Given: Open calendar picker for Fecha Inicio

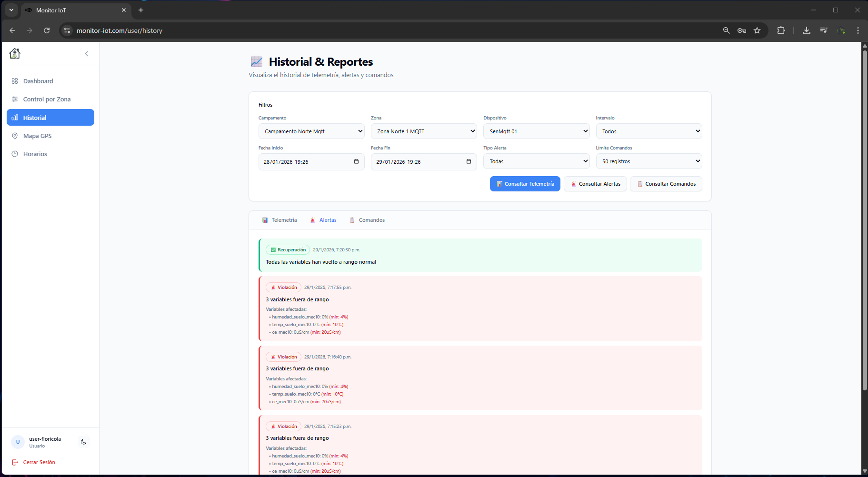Looking at the screenshot, I should point(356,162).
